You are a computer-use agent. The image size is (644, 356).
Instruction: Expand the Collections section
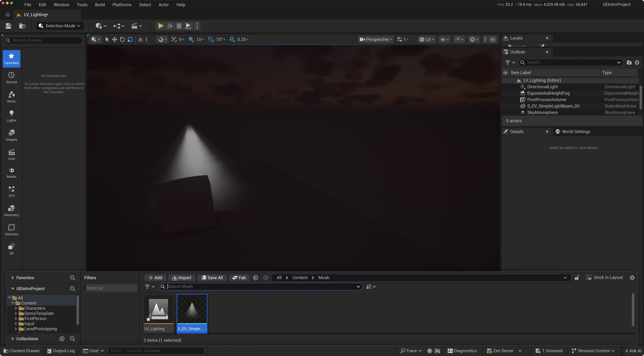[x=13, y=339]
